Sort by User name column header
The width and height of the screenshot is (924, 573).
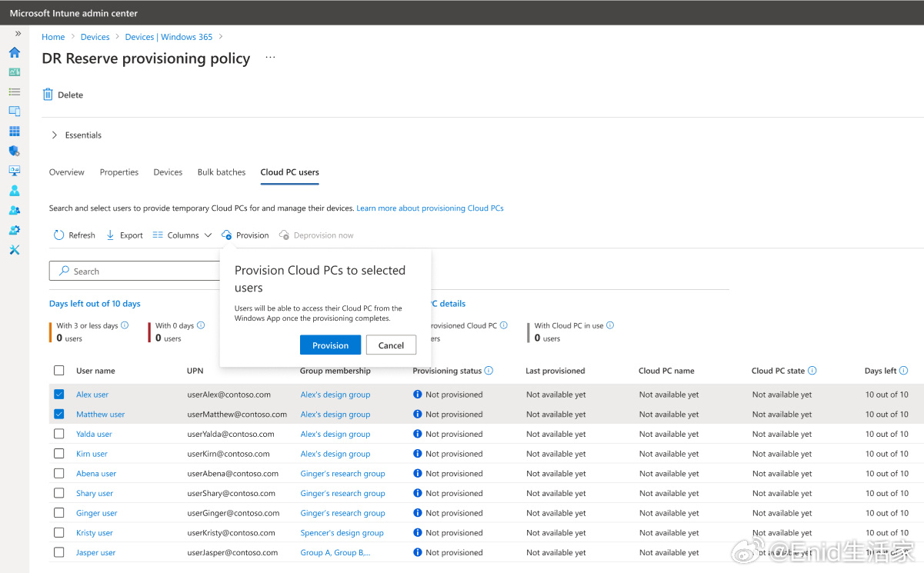click(95, 371)
